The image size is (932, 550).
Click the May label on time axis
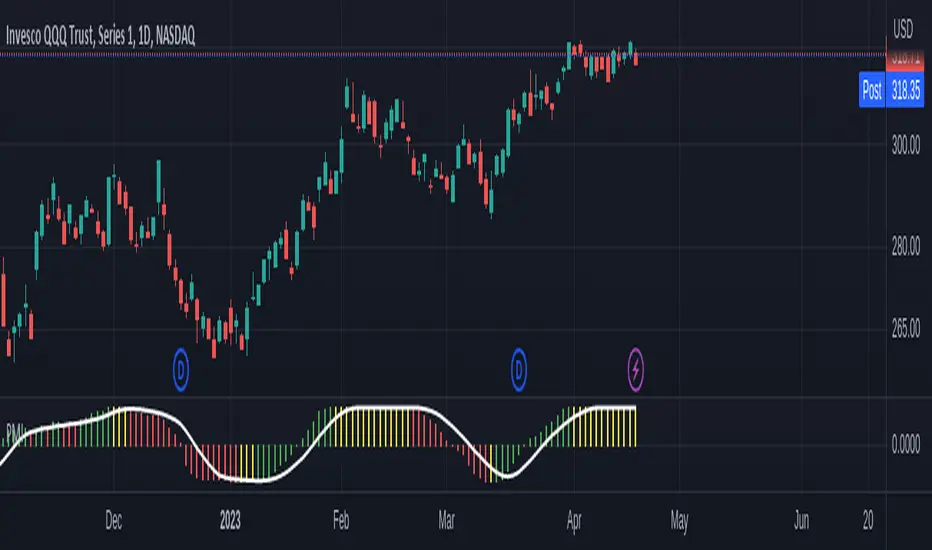click(x=679, y=521)
